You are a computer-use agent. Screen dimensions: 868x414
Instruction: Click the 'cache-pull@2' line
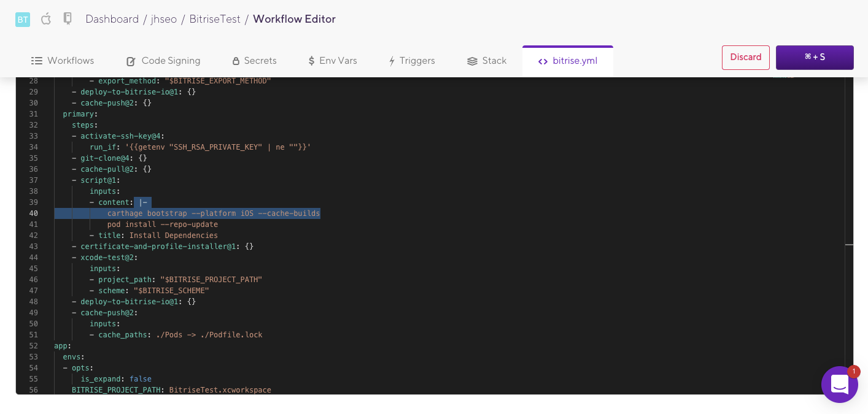[111, 169]
